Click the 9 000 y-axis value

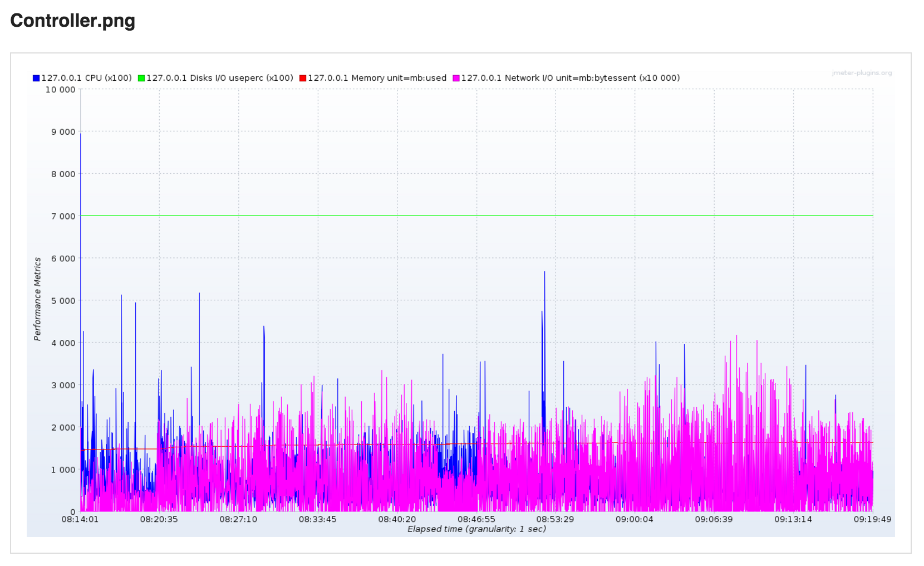click(x=63, y=132)
